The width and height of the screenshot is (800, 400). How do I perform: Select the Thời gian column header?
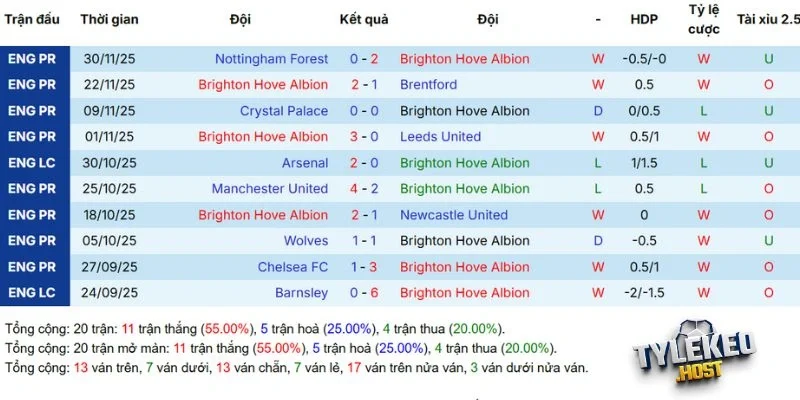tap(109, 19)
